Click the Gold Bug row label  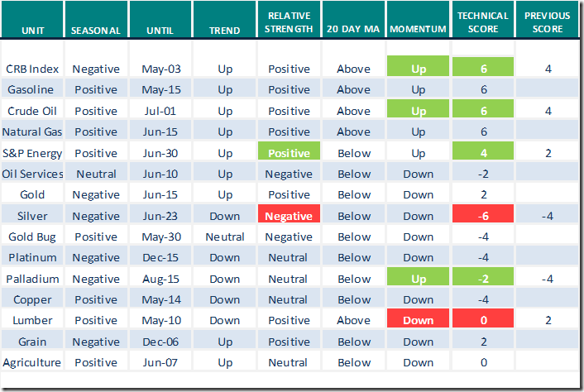tap(31, 237)
